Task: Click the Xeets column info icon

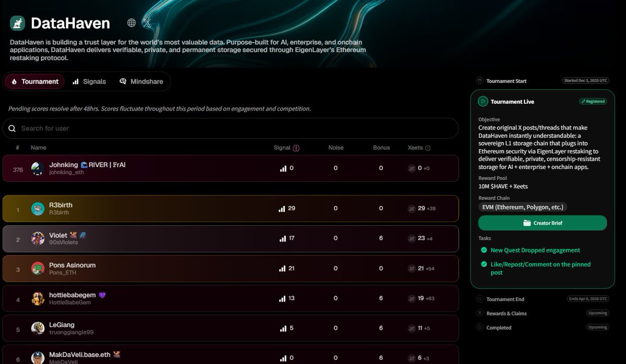Action: pyautogui.click(x=428, y=148)
